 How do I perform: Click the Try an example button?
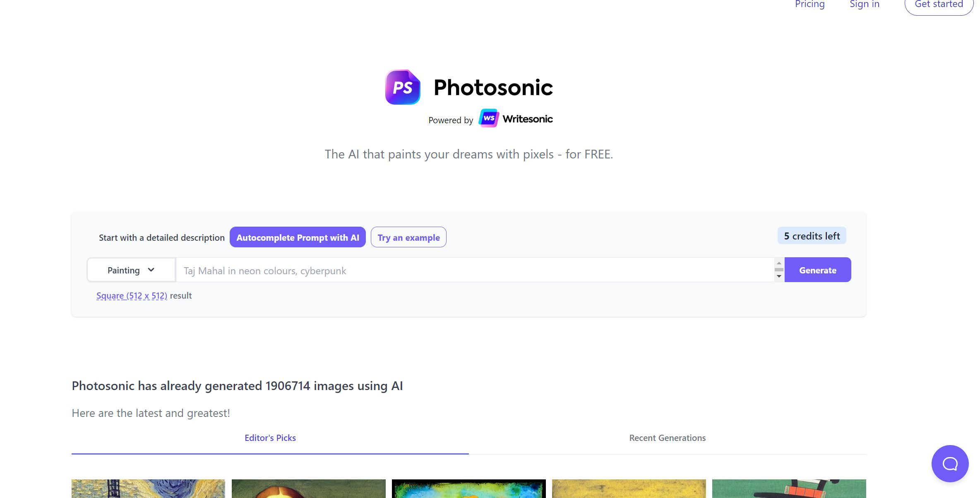[x=408, y=237]
